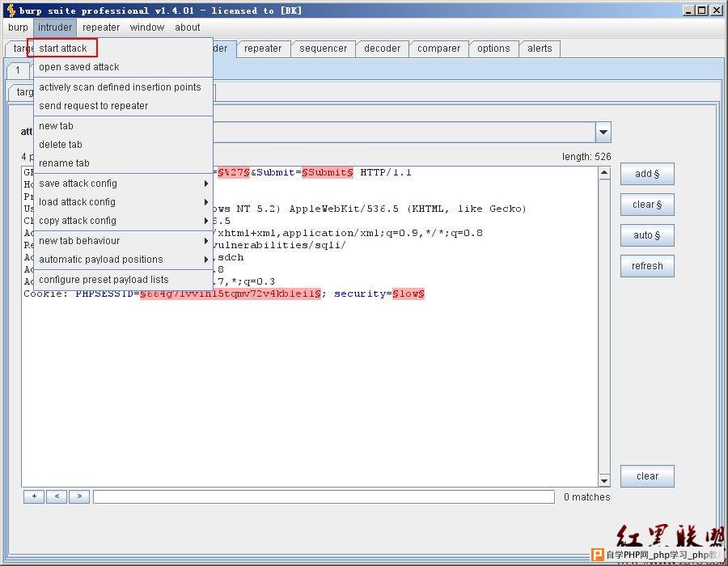Viewport: 728px width, 566px height.
Task: Click the add § button
Action: (647, 174)
